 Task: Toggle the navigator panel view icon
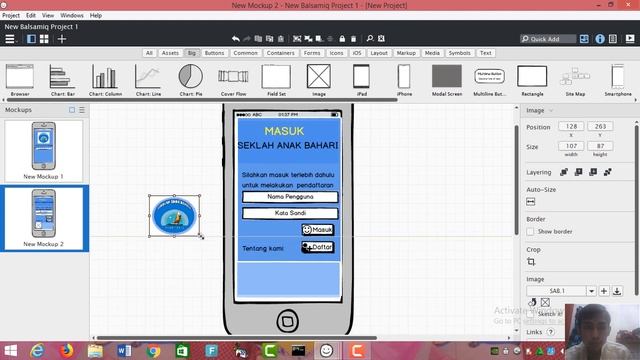point(31,39)
